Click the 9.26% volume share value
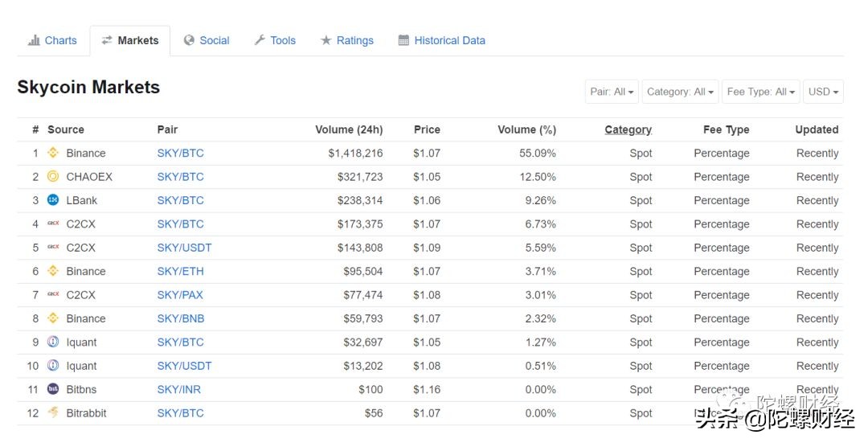The image size is (868, 443). coord(540,200)
